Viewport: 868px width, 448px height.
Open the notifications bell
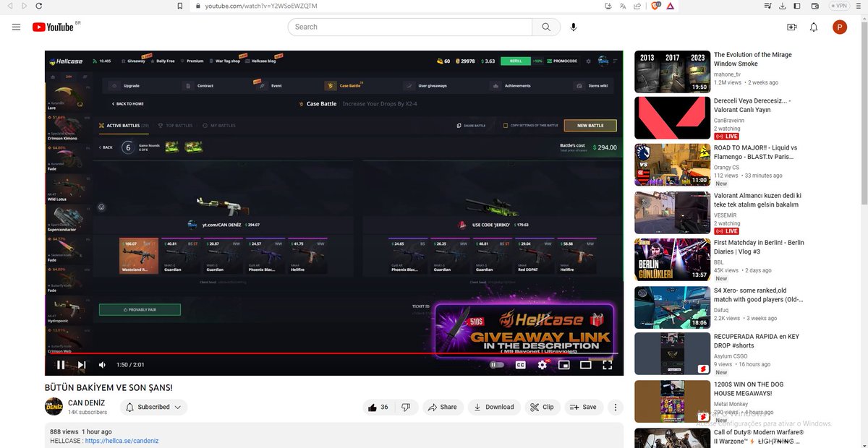[x=814, y=27]
